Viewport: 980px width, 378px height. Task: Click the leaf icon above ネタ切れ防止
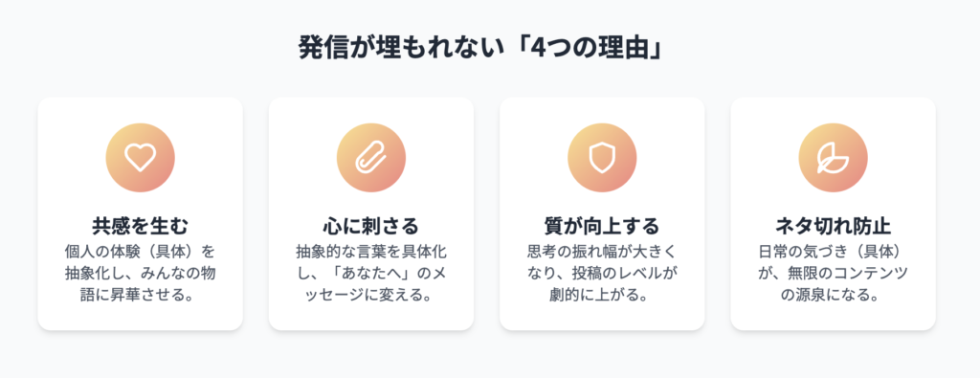pos(834,158)
